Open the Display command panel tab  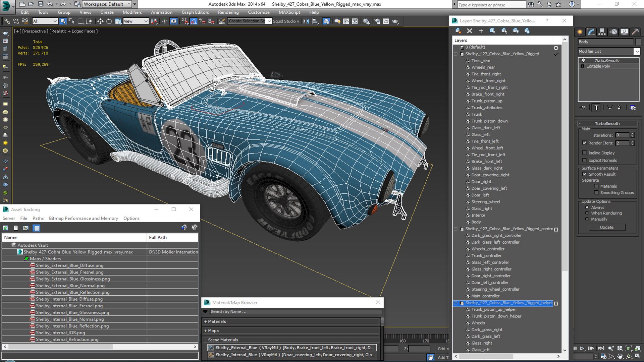click(x=624, y=32)
